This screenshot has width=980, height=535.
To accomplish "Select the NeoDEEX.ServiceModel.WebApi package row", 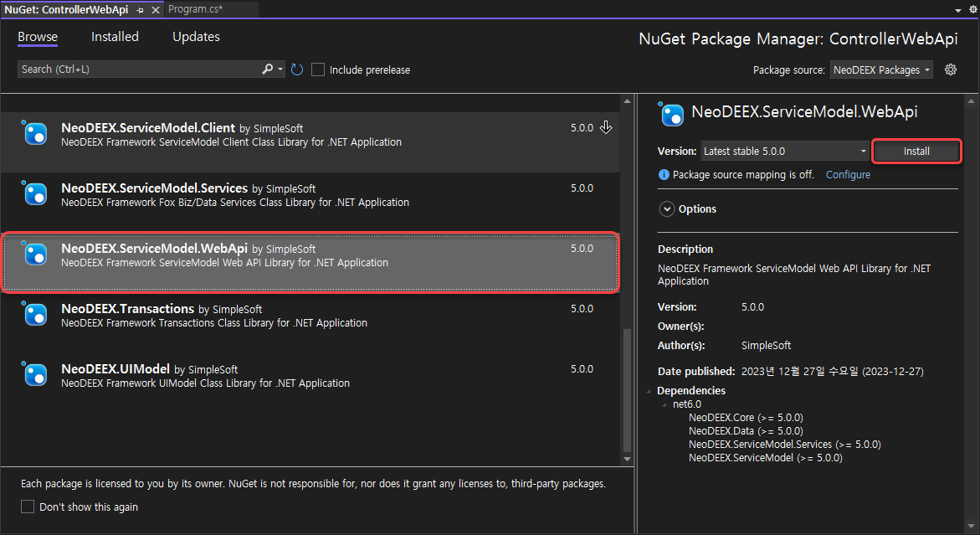I will click(x=310, y=263).
